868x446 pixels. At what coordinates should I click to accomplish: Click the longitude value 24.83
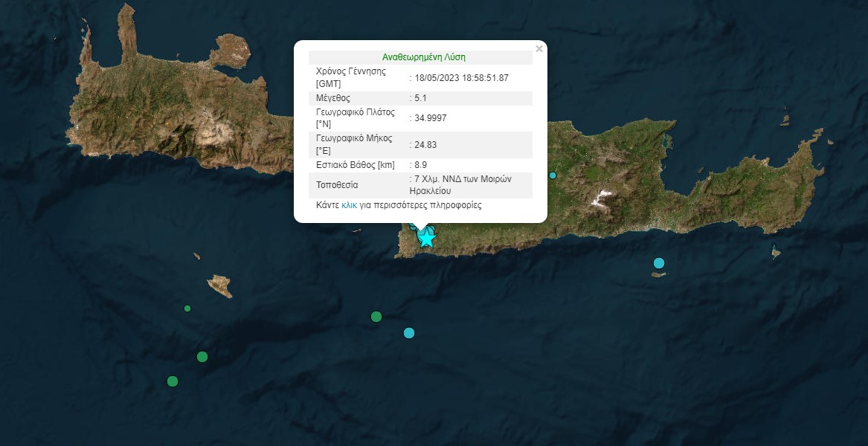pos(425,145)
